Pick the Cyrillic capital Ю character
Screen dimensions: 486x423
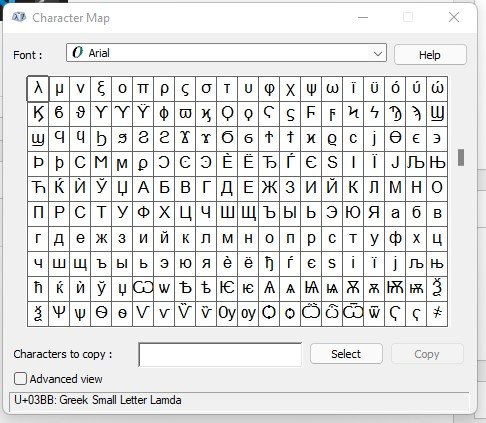tap(353, 213)
